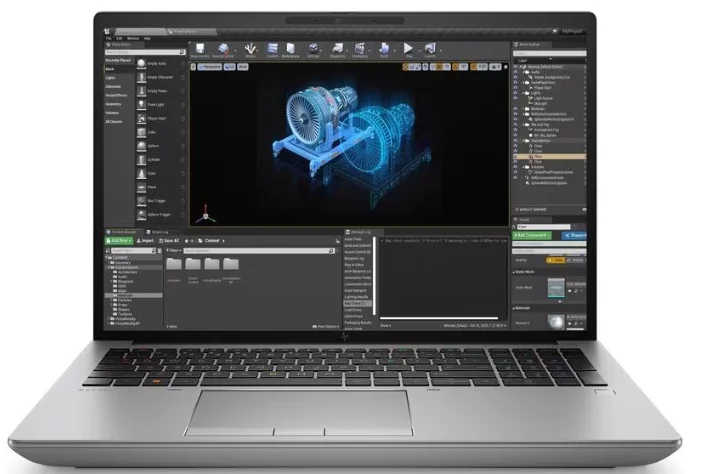Select the Lights category in Place Actors
Viewport: 704px width, 474px height.
[x=112, y=77]
